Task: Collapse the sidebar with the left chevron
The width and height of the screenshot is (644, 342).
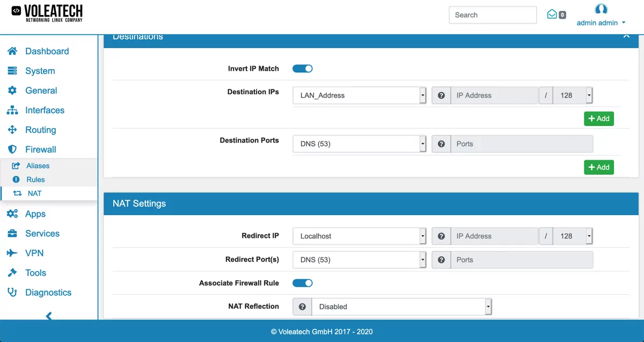Action: (x=49, y=316)
